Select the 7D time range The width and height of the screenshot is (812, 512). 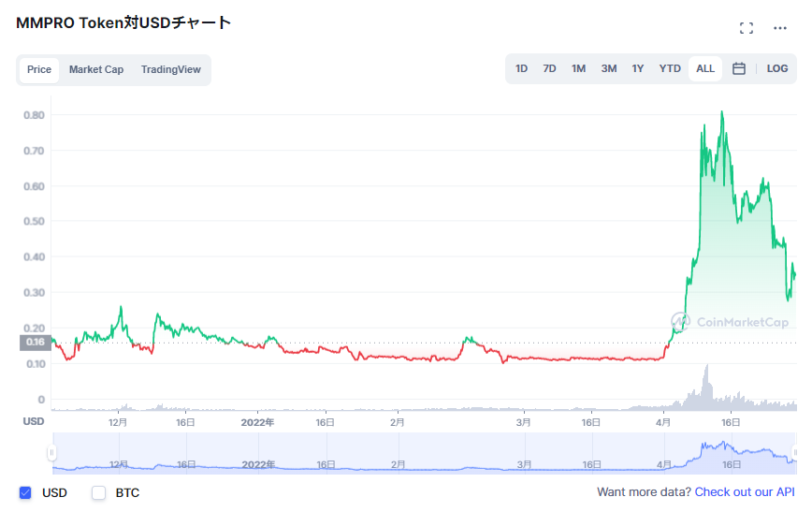click(x=549, y=68)
